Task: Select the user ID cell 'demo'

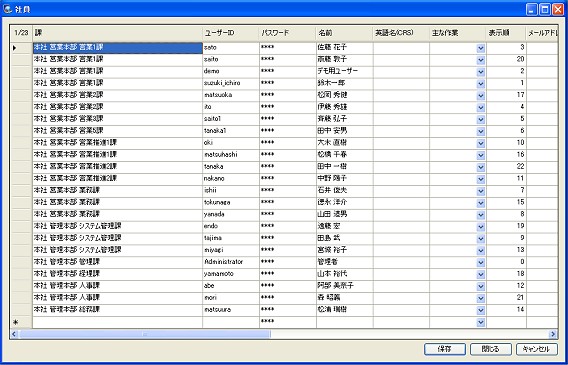Action: click(231, 72)
